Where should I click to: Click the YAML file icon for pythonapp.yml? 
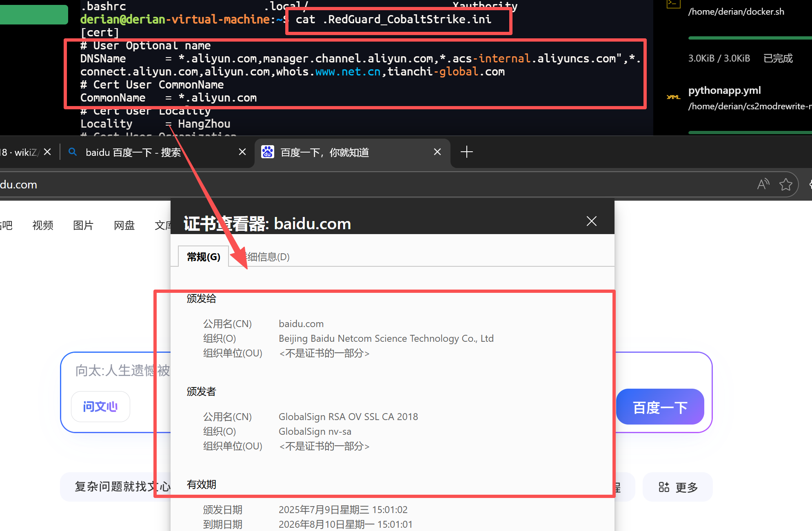673,97
